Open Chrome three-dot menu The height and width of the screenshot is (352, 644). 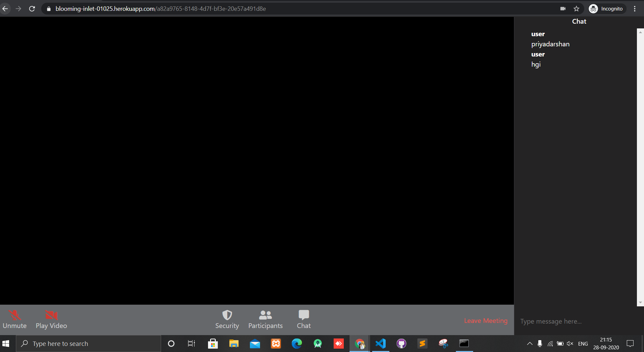pyautogui.click(x=635, y=9)
